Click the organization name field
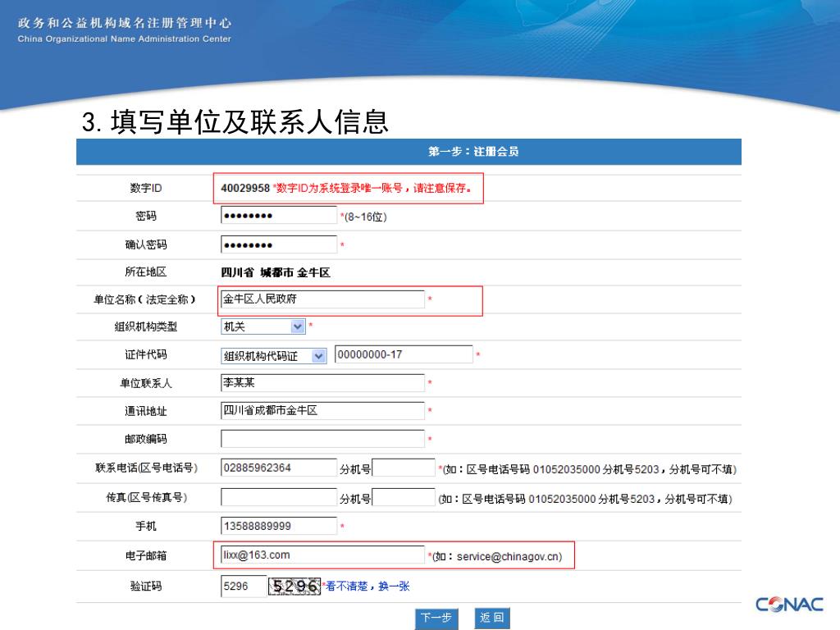Screen dimensions: 840x630 click(322, 299)
